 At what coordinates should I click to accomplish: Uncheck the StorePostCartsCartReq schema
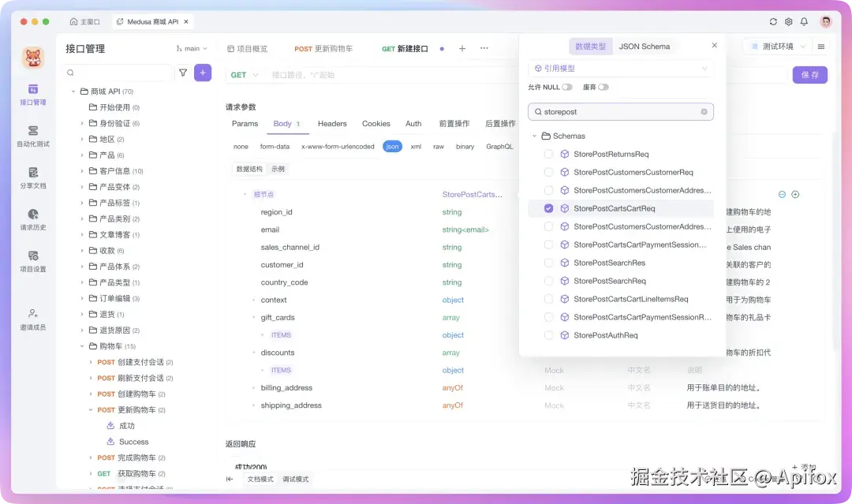tap(548, 207)
